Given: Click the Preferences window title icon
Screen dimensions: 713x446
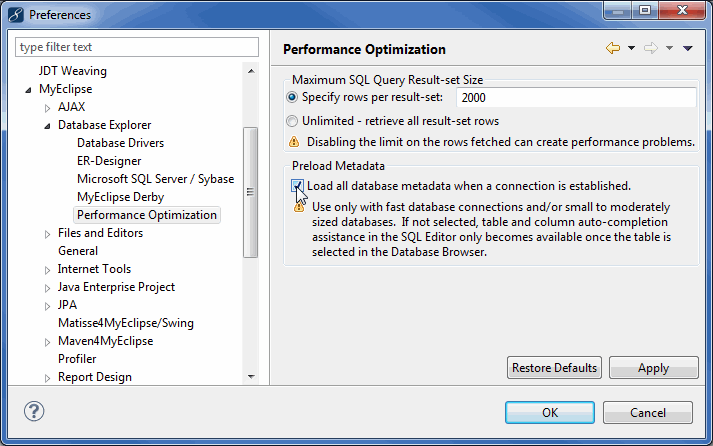Looking at the screenshot, I should point(14,15).
